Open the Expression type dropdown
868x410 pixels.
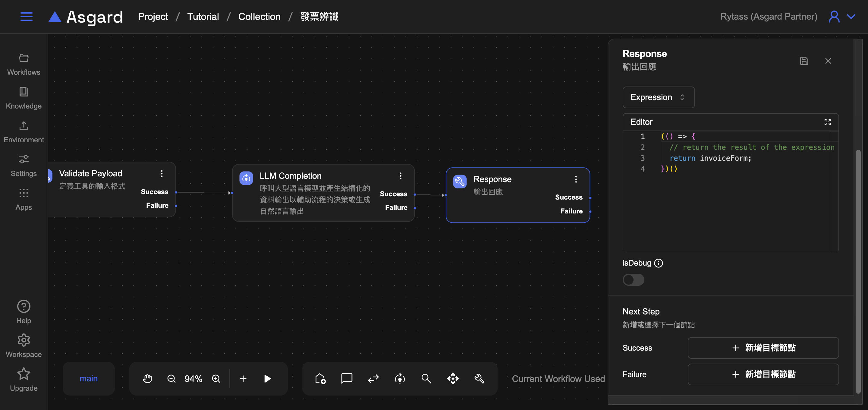[x=658, y=97]
